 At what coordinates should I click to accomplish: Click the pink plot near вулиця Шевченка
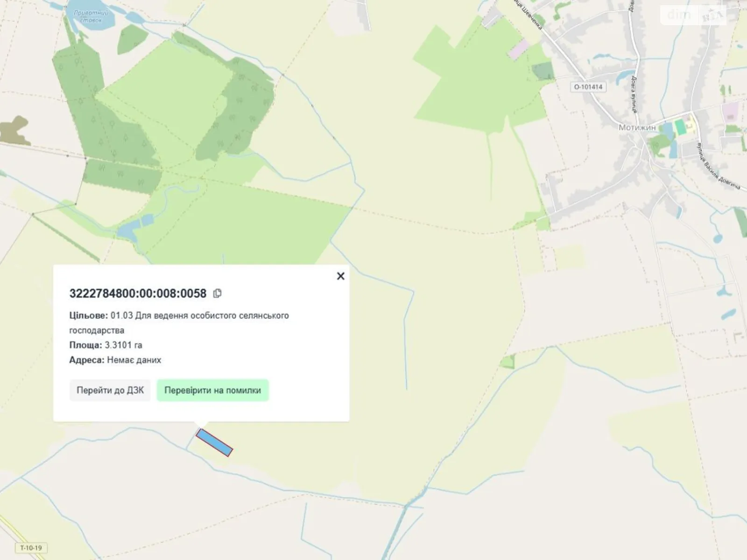pos(519,49)
